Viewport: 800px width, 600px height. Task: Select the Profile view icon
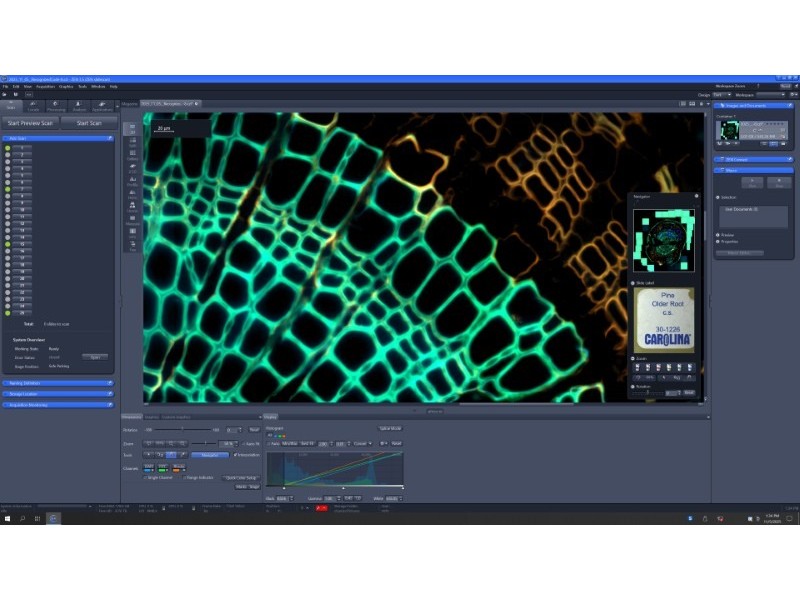[x=132, y=181]
